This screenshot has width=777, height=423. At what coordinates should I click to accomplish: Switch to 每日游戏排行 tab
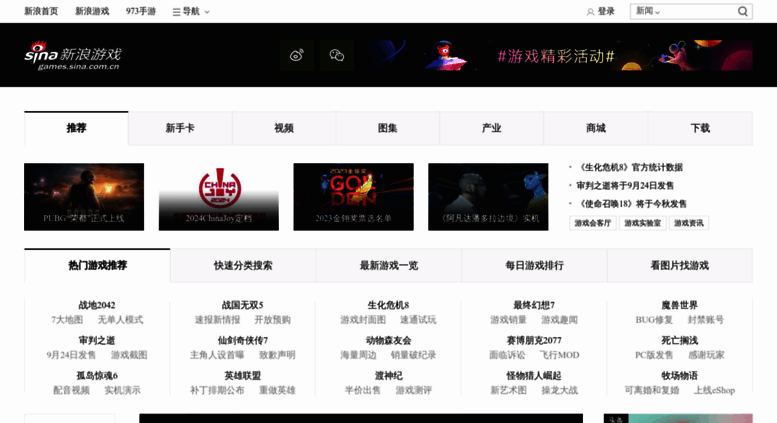coord(534,265)
